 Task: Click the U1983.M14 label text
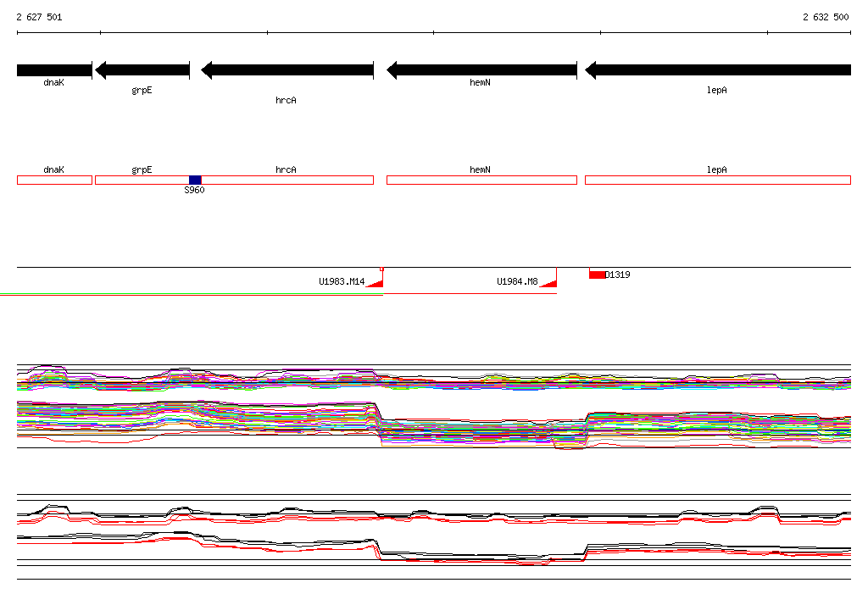[342, 282]
